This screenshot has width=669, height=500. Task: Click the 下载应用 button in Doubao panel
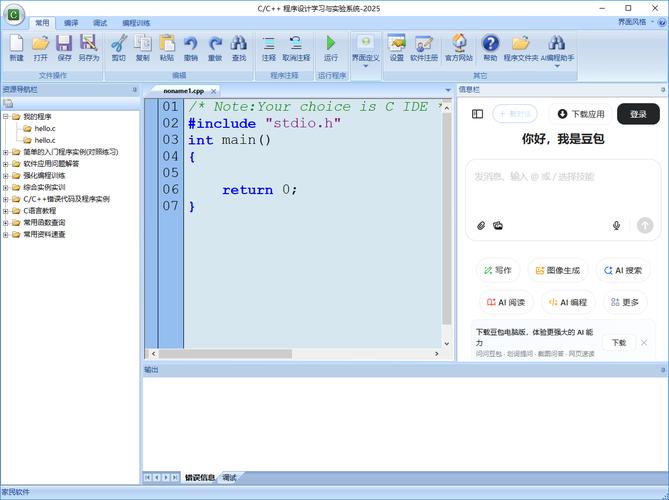[581, 114]
